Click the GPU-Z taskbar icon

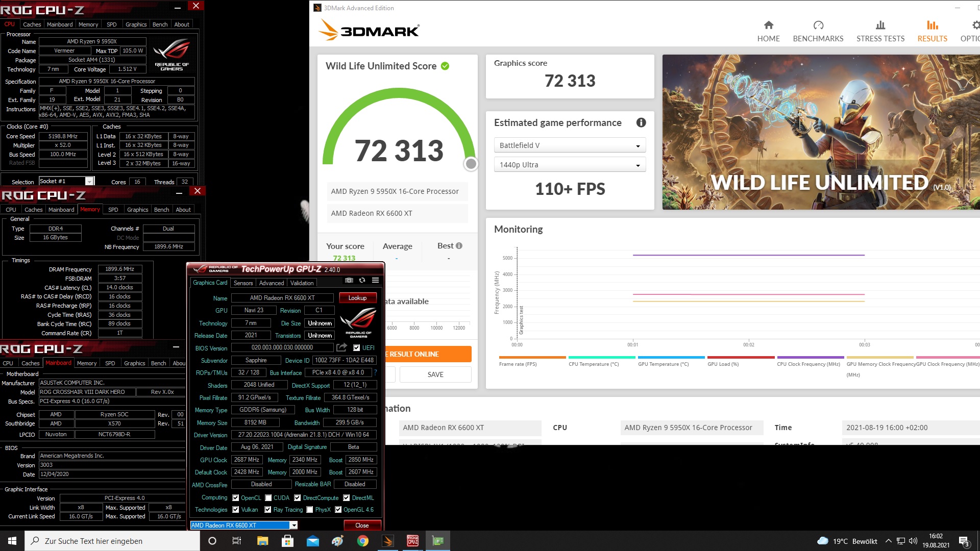[437, 541]
